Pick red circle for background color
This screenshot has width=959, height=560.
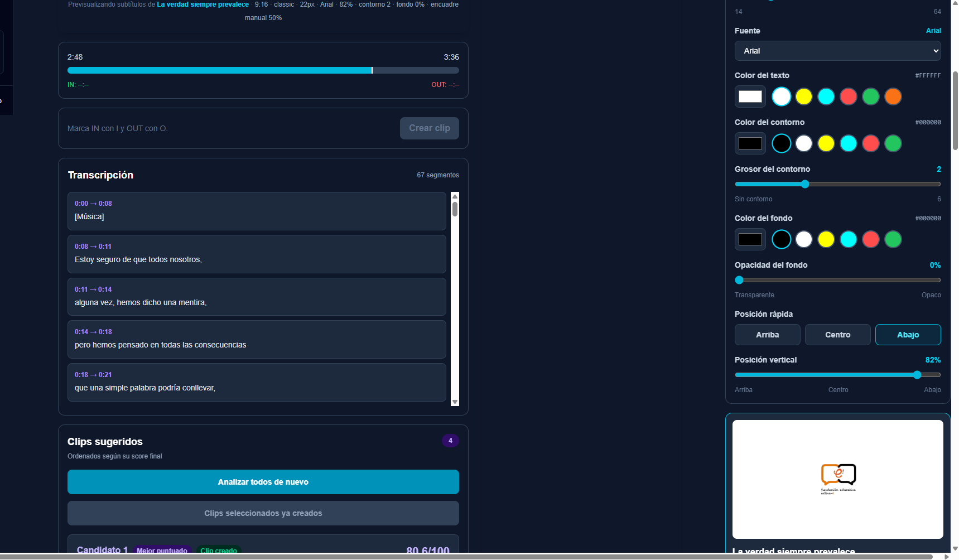(871, 239)
